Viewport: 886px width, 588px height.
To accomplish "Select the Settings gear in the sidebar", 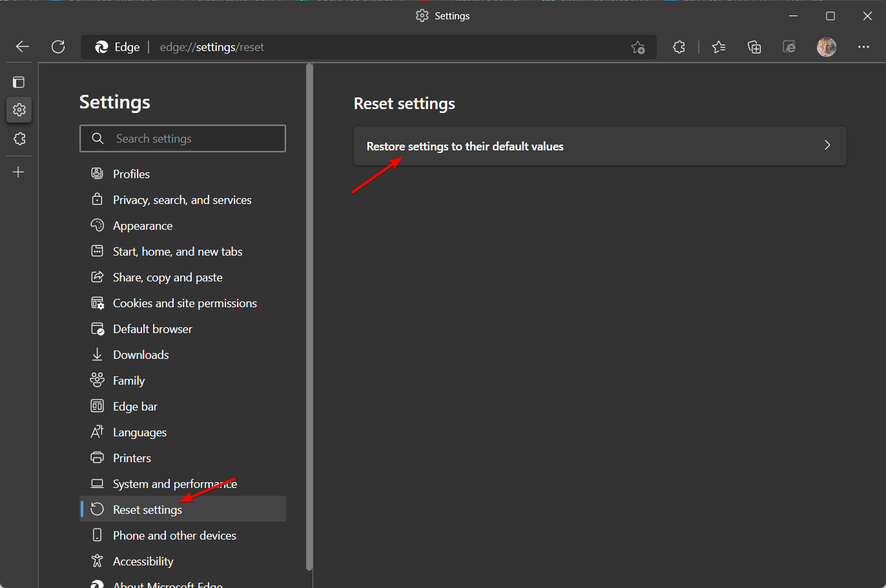I will (x=19, y=110).
